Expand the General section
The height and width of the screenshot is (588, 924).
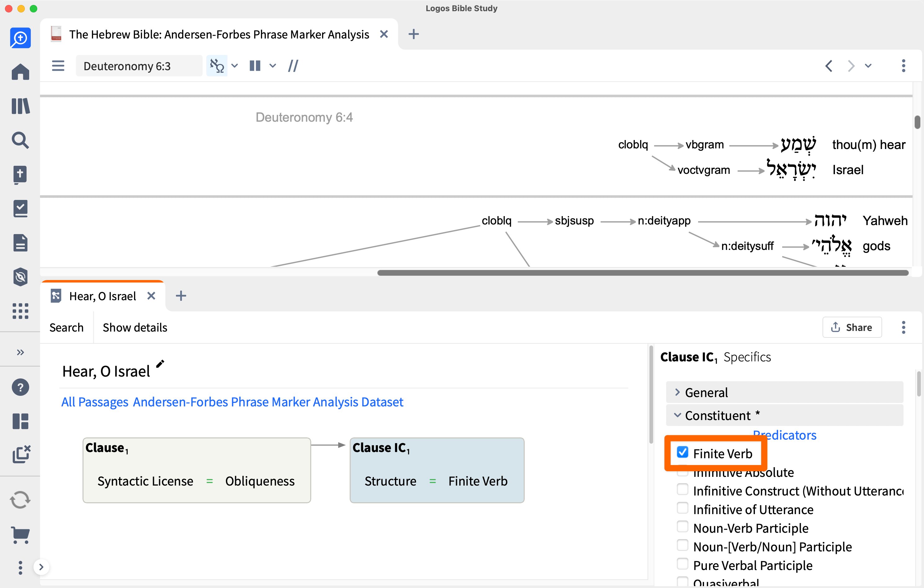(x=784, y=392)
